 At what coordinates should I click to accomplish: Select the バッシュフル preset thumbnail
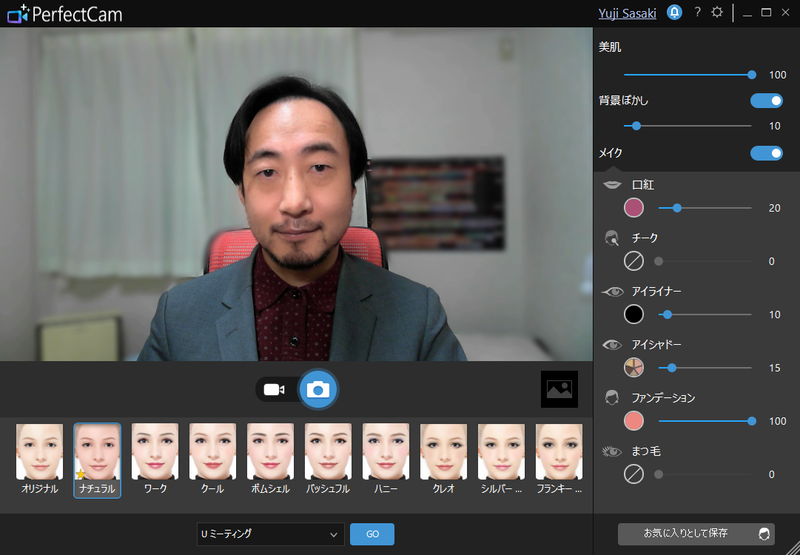pos(328,452)
